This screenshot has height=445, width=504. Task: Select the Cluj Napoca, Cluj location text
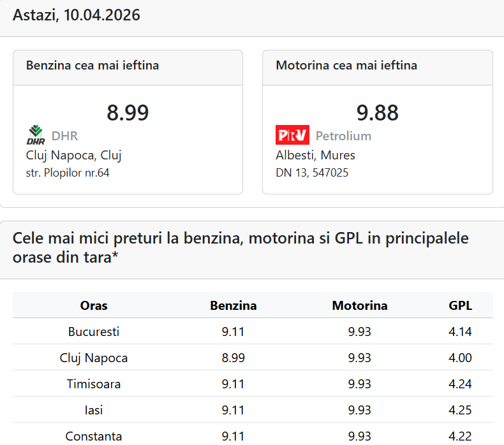(73, 155)
